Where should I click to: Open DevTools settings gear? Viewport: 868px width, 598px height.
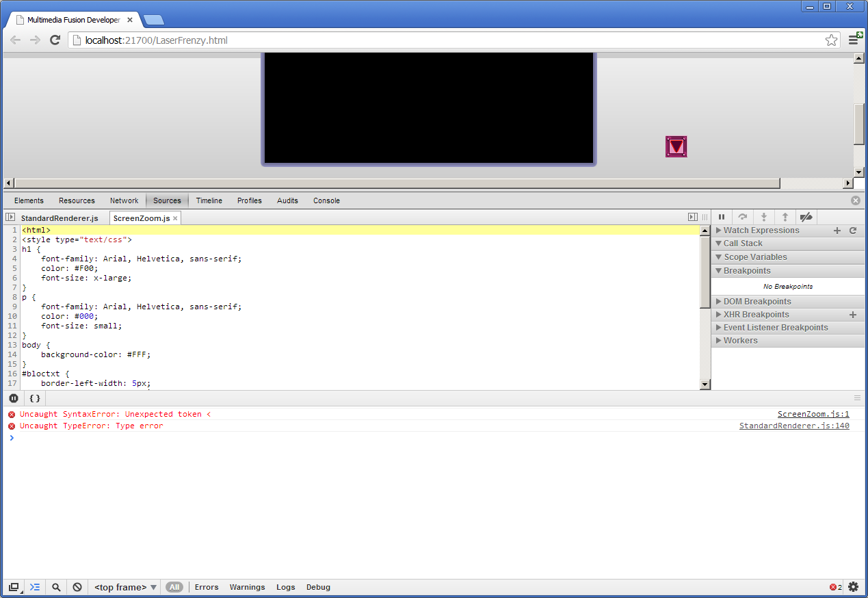pos(853,587)
